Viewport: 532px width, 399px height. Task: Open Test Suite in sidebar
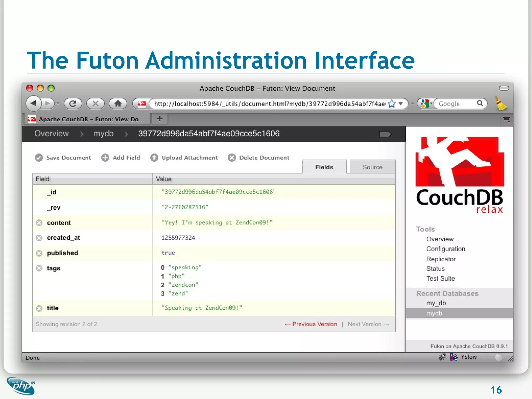point(441,278)
